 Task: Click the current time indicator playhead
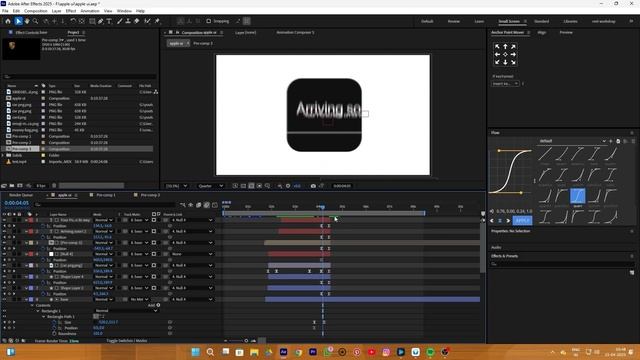coord(321,207)
